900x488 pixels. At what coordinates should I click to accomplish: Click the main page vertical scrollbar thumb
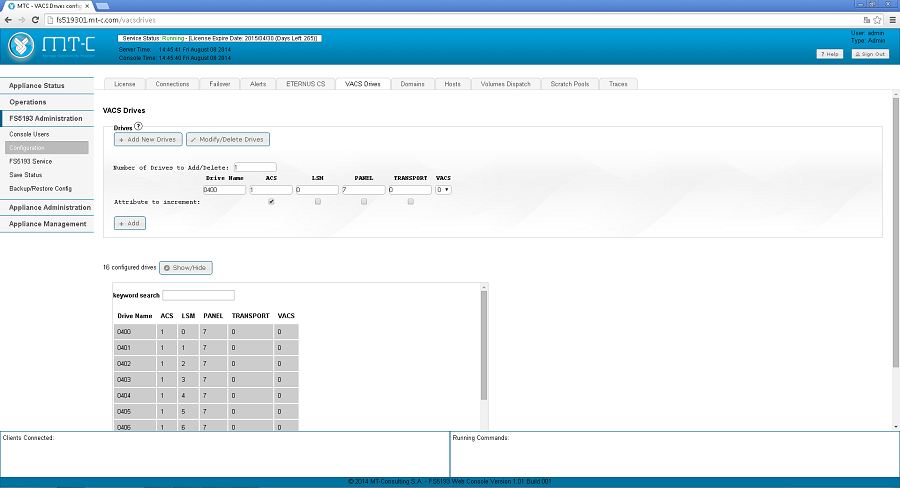click(x=896, y=233)
